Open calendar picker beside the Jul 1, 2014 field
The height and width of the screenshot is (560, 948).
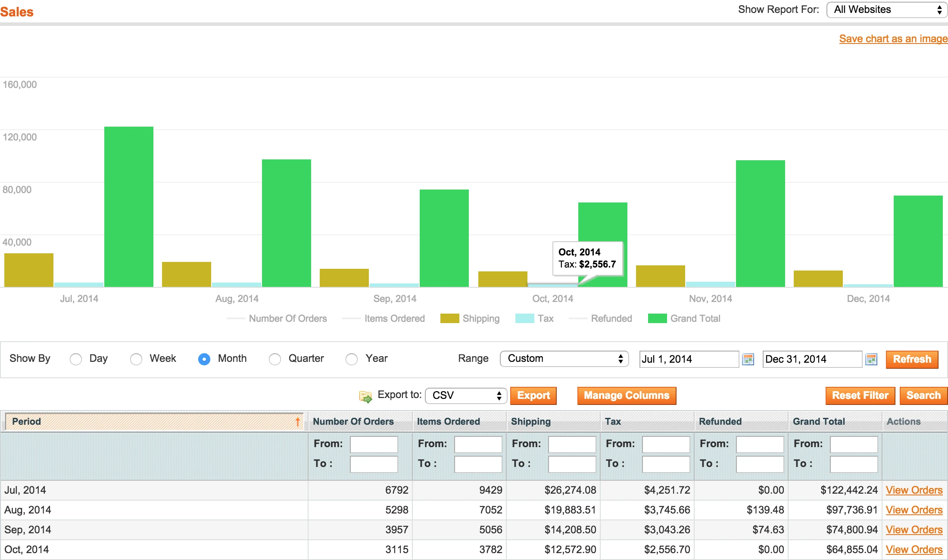click(x=748, y=359)
